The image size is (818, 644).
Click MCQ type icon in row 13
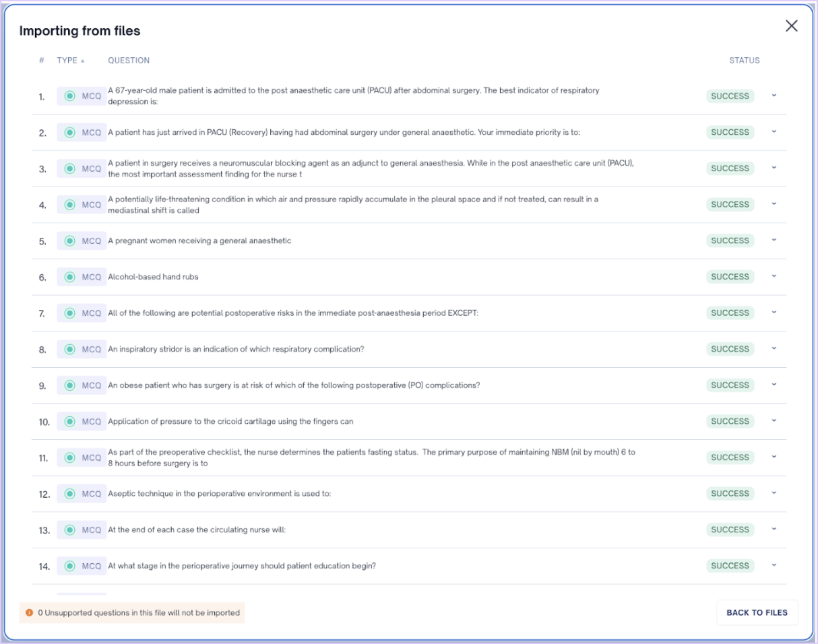(69, 530)
